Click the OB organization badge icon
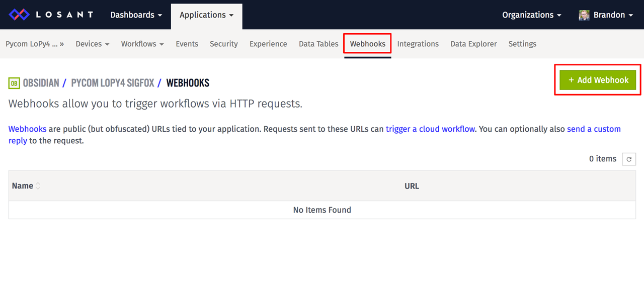Viewport: 644px width, 283px height. click(x=14, y=83)
